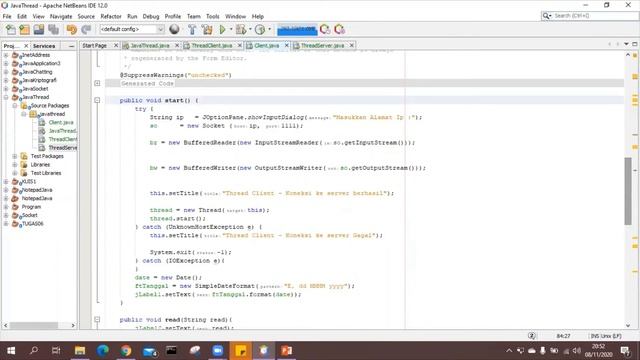Open Microsoft Edge from the taskbar
The width and height of the screenshot is (640, 360).
103,351
